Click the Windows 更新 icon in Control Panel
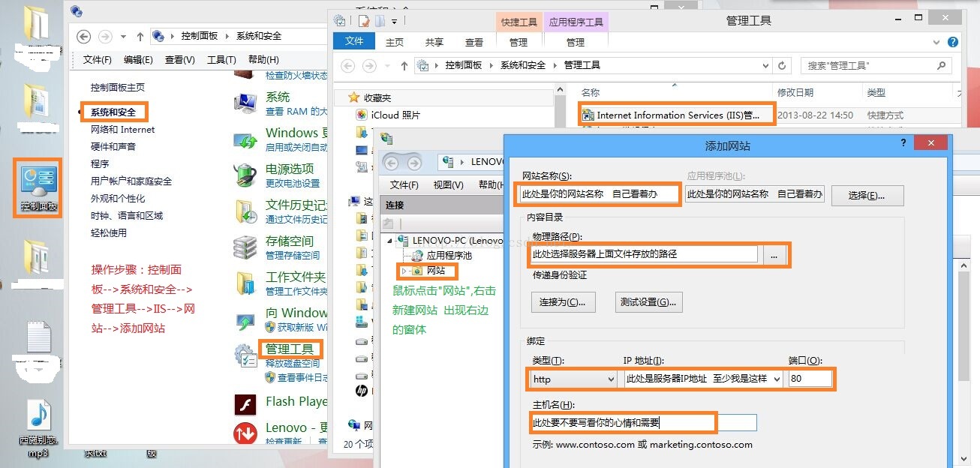 (x=246, y=139)
